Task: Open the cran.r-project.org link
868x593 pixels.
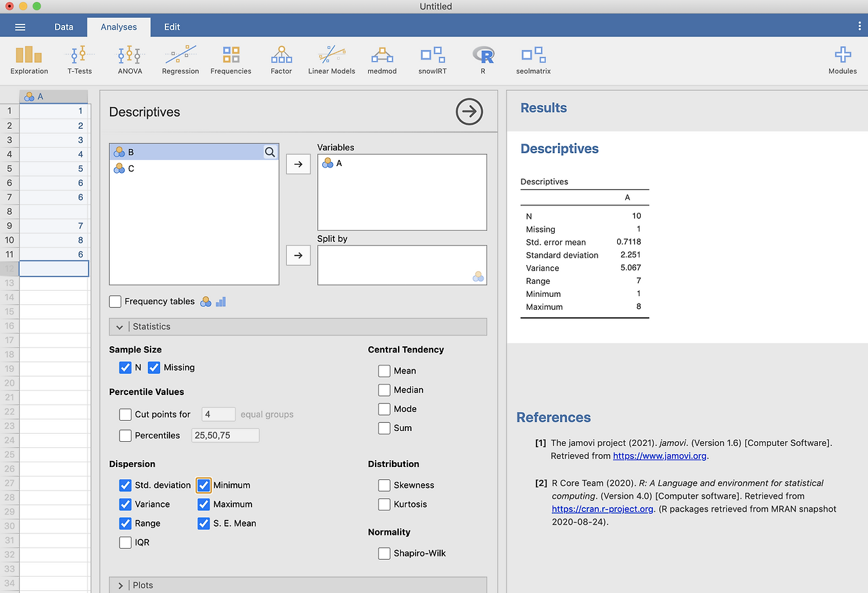Action: click(602, 509)
